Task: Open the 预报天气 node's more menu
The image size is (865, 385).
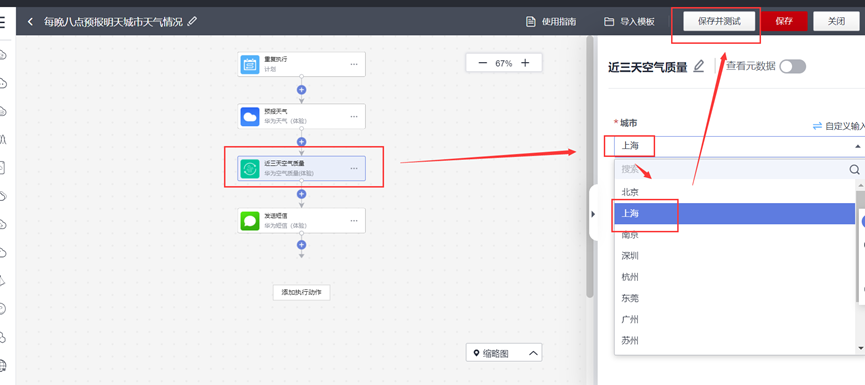Action: (x=354, y=116)
